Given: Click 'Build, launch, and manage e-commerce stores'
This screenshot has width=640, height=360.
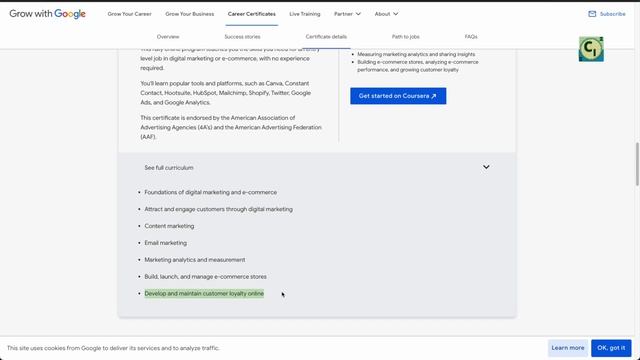Looking at the screenshot, I should [x=205, y=276].
